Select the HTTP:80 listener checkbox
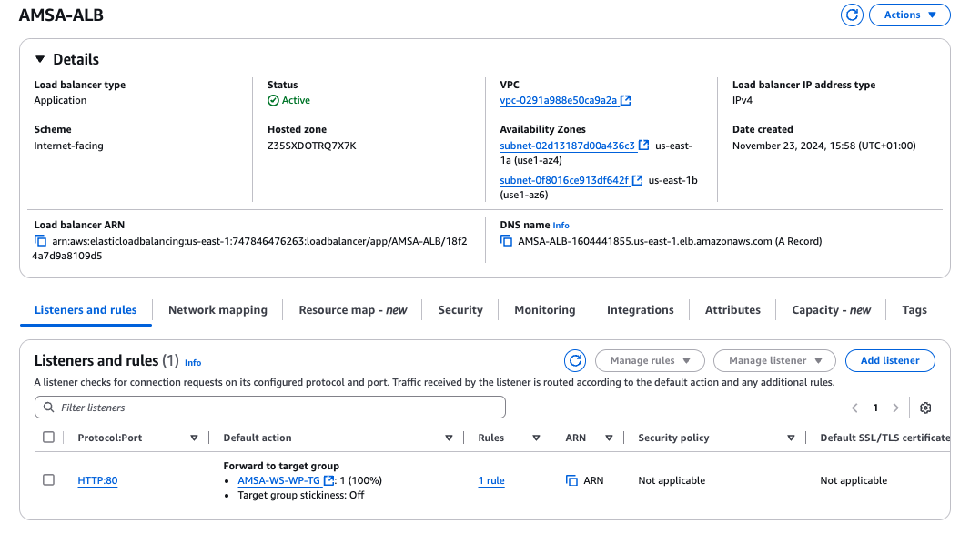The height and width of the screenshot is (544, 980). [49, 480]
